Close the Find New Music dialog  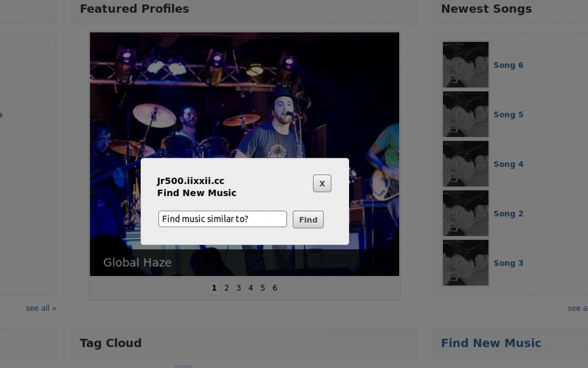322,184
